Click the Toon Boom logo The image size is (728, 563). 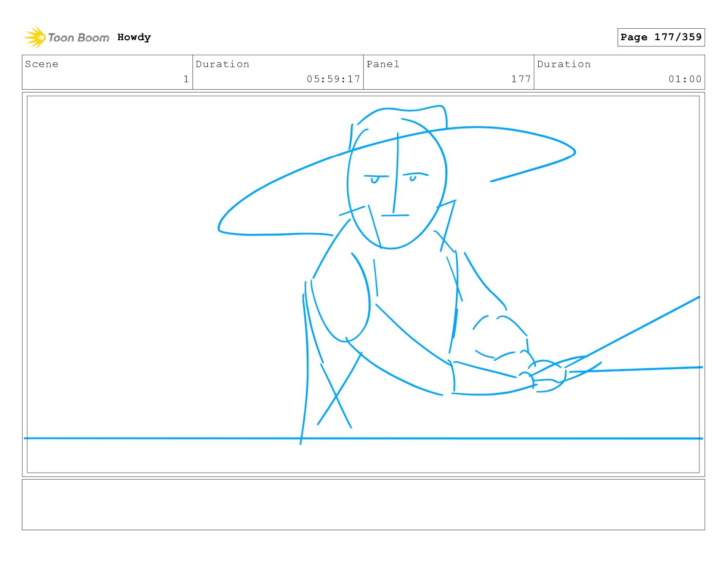pos(66,38)
